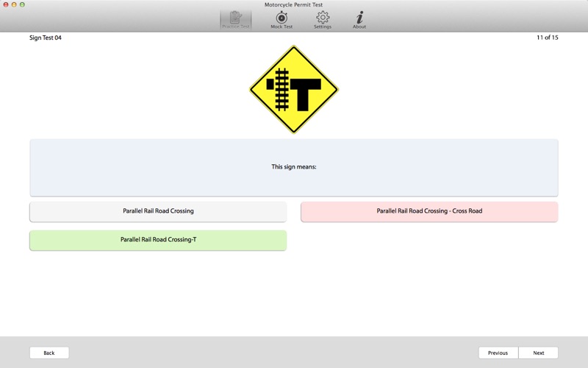The width and height of the screenshot is (588, 368).
Task: Click the Back button
Action: tap(49, 353)
